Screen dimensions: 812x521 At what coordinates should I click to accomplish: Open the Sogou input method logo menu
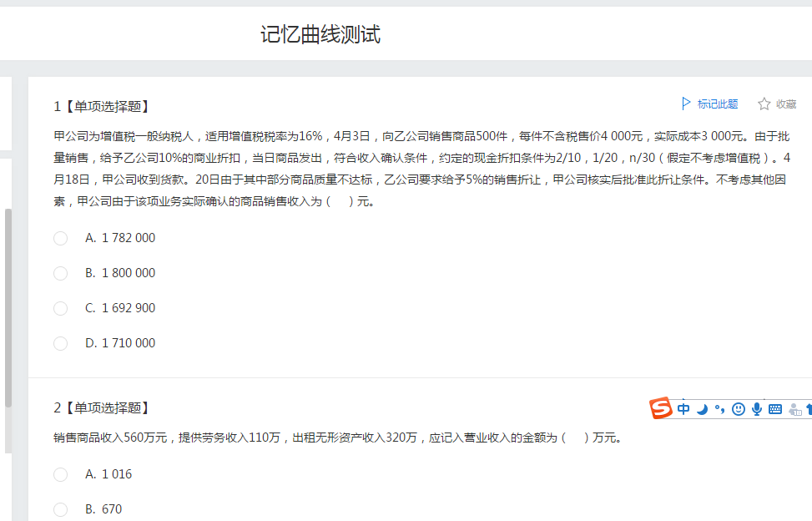pyautogui.click(x=659, y=409)
